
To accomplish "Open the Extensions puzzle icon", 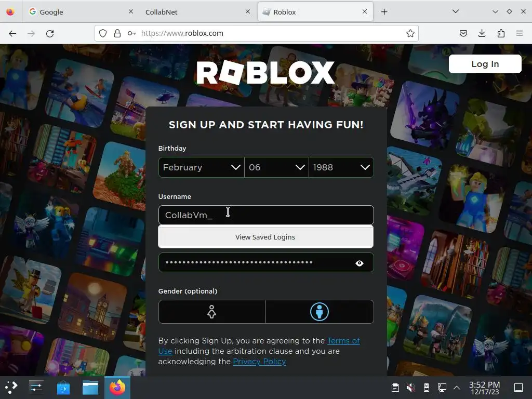I will click(501, 33).
